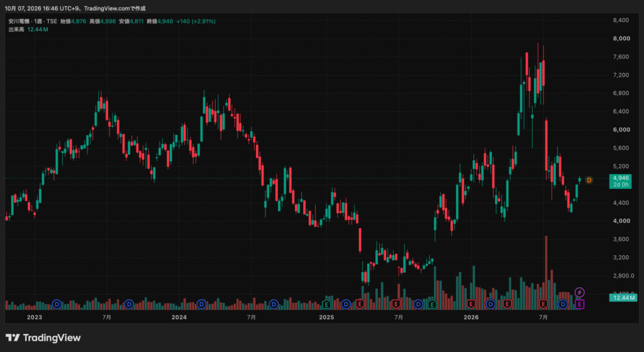Click the 6,400 price axis label
The height and width of the screenshot is (352, 644).
(x=621, y=112)
